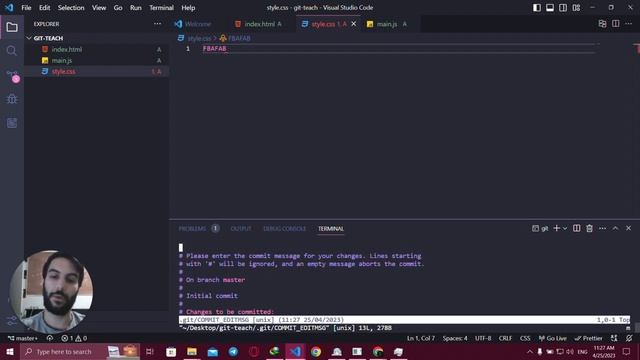Screen dimensions: 640x360
Task: Open the Run menu
Action: pos(136,8)
